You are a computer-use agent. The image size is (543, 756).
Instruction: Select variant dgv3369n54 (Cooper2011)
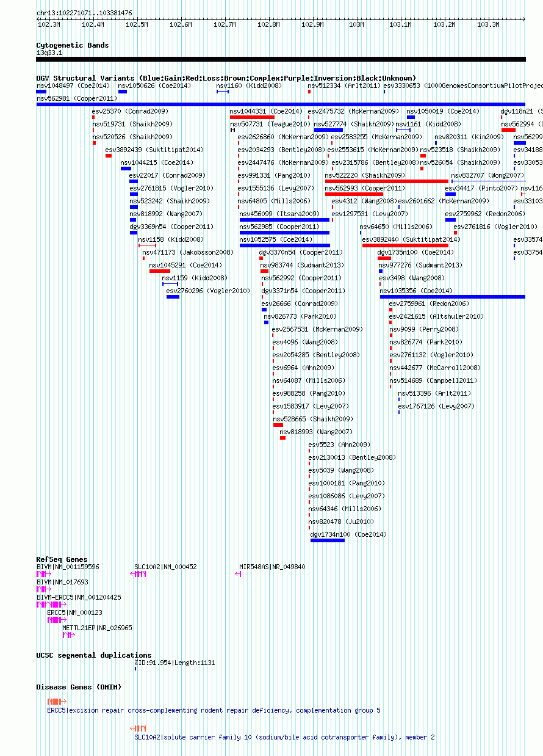[x=134, y=233]
